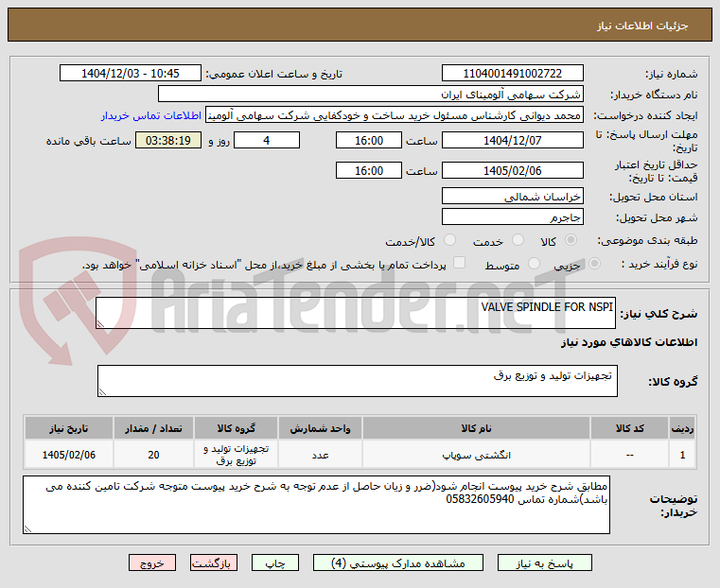Click the ردیف column header
Image resolution: width=720 pixels, height=588 pixels.
(682, 428)
